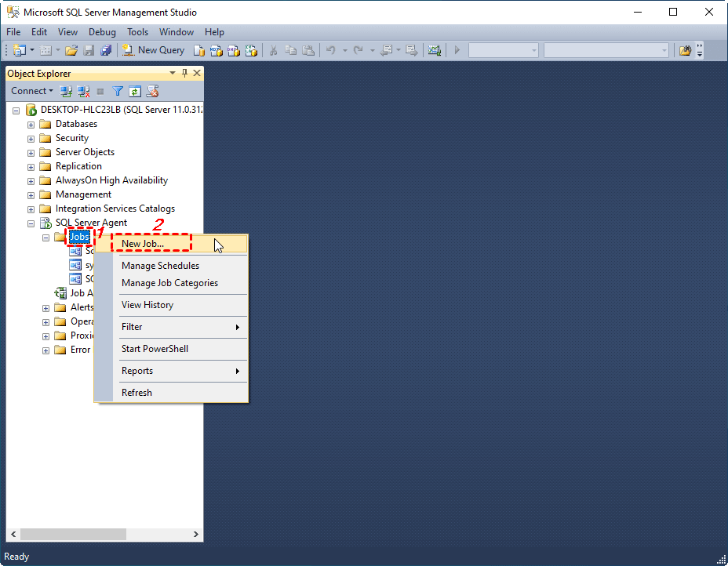Select the SQL Server Agent tree node
This screenshot has height=566, width=728.
(91, 223)
